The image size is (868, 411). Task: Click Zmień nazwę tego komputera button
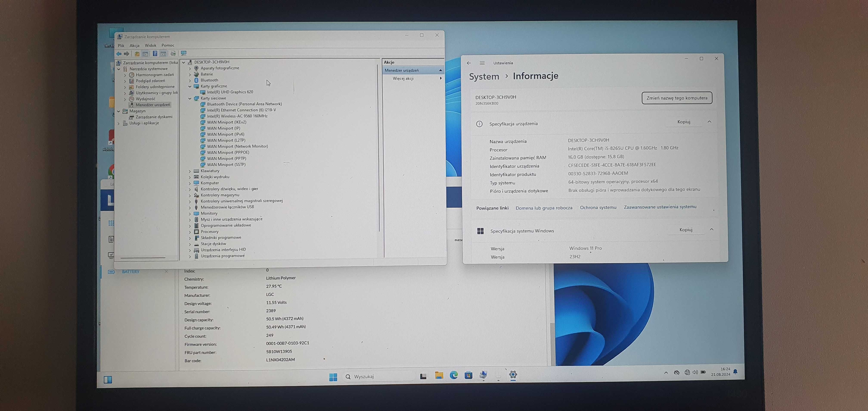[677, 98]
